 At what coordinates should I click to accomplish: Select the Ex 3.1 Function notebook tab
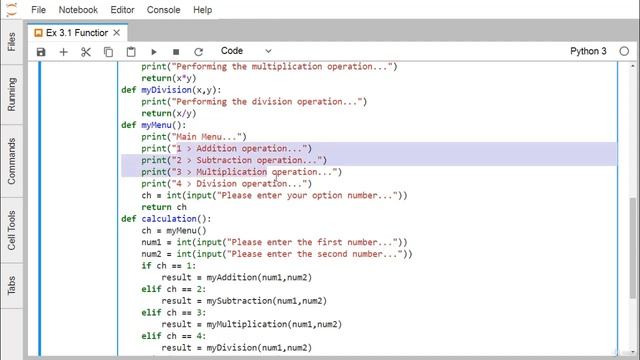coord(77,33)
